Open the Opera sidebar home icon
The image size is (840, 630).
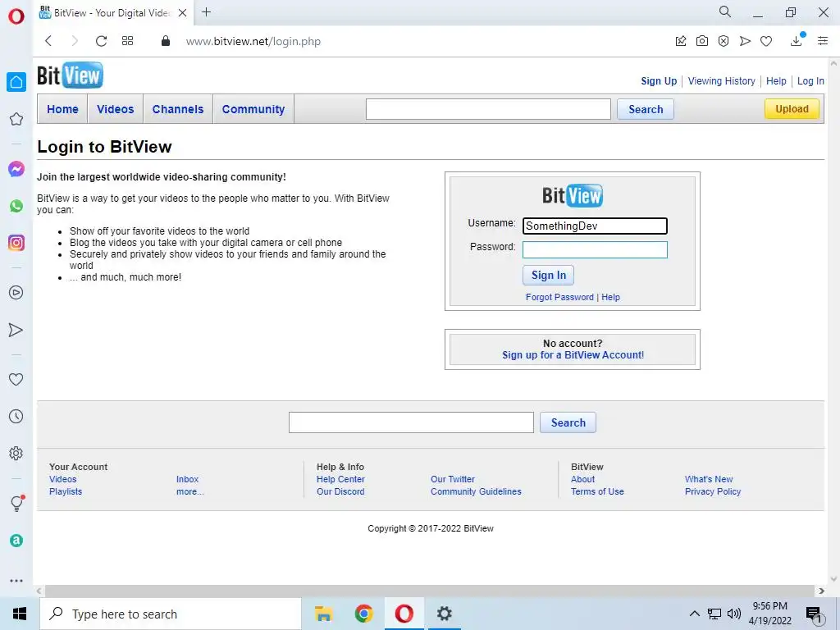[16, 82]
